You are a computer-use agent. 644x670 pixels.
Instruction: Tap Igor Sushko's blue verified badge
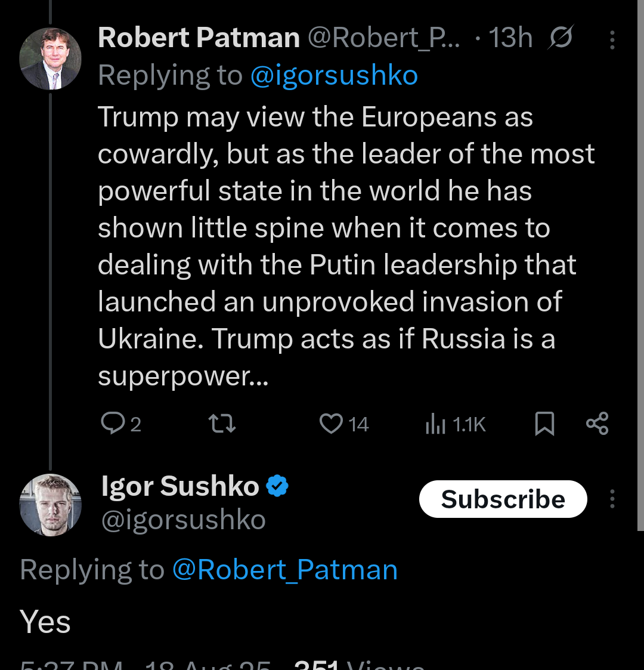coord(277,486)
